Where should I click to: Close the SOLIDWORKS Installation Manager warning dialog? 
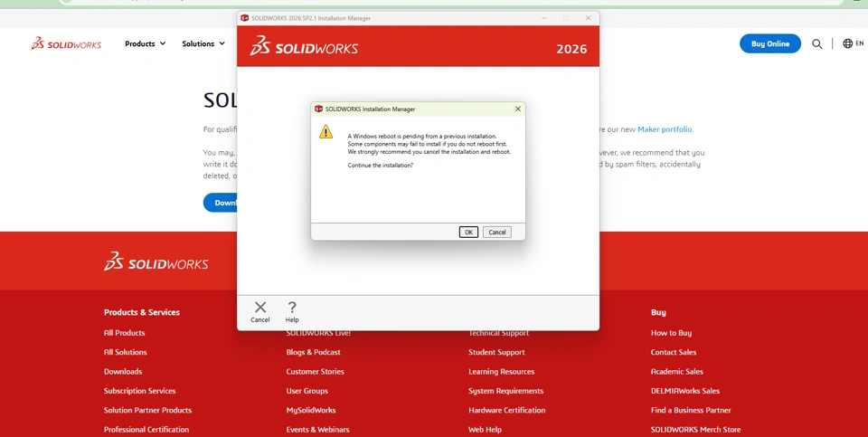click(518, 109)
